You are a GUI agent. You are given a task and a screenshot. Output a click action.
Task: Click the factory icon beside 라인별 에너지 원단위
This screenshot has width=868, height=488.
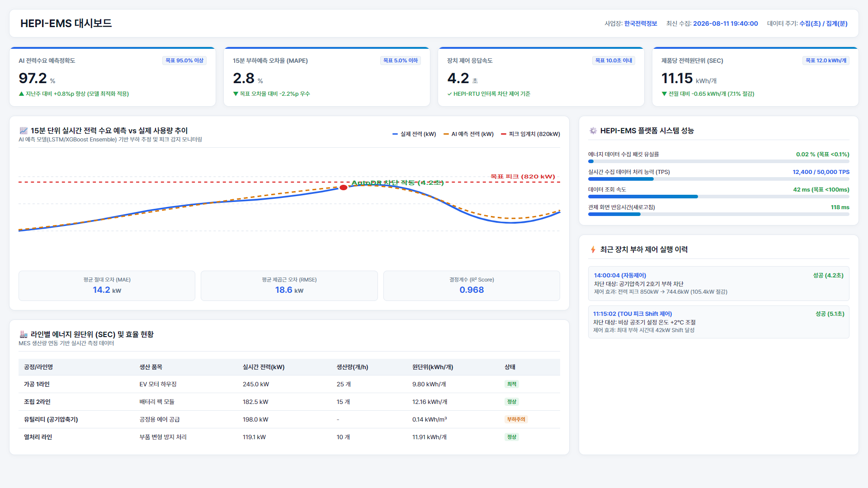point(24,334)
